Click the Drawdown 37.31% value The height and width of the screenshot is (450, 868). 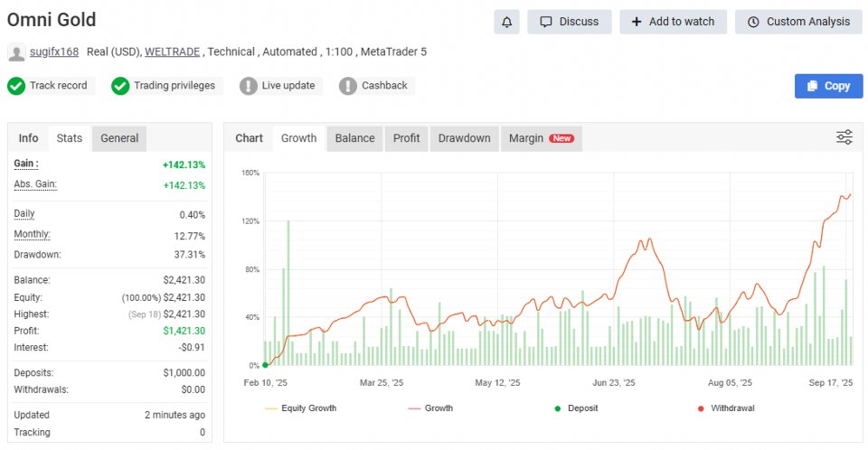pos(189,255)
